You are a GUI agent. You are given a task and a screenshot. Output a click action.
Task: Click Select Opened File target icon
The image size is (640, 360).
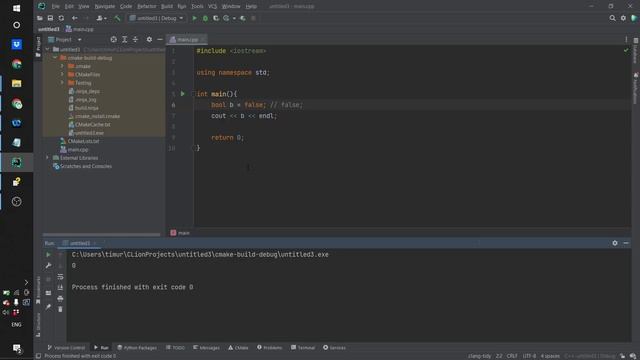(113, 39)
